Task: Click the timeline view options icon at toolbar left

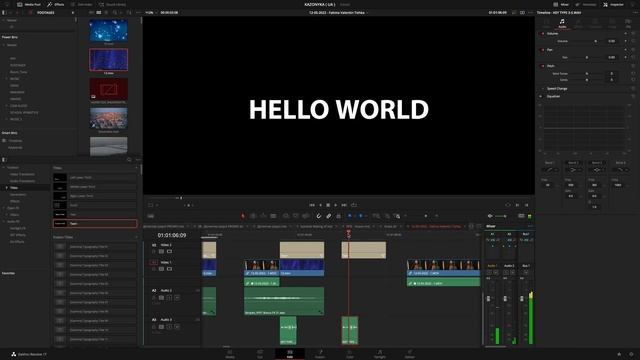Action: click(151, 216)
